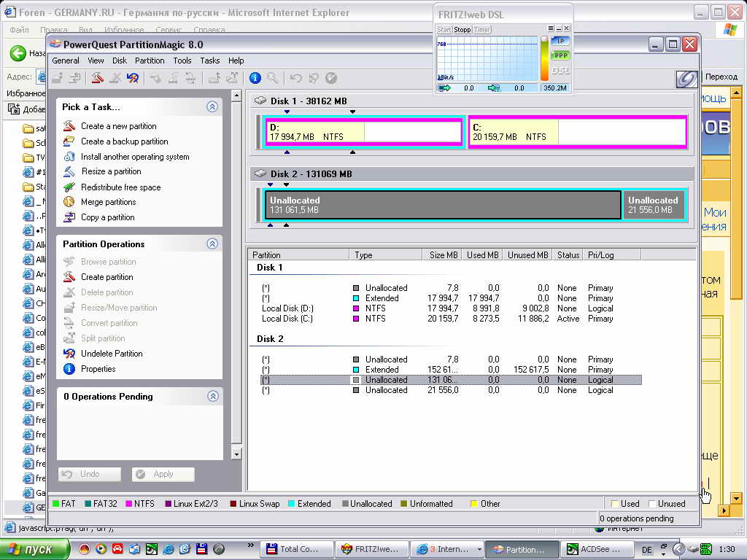Start the Create a new partition task
747x560 pixels.
[119, 126]
